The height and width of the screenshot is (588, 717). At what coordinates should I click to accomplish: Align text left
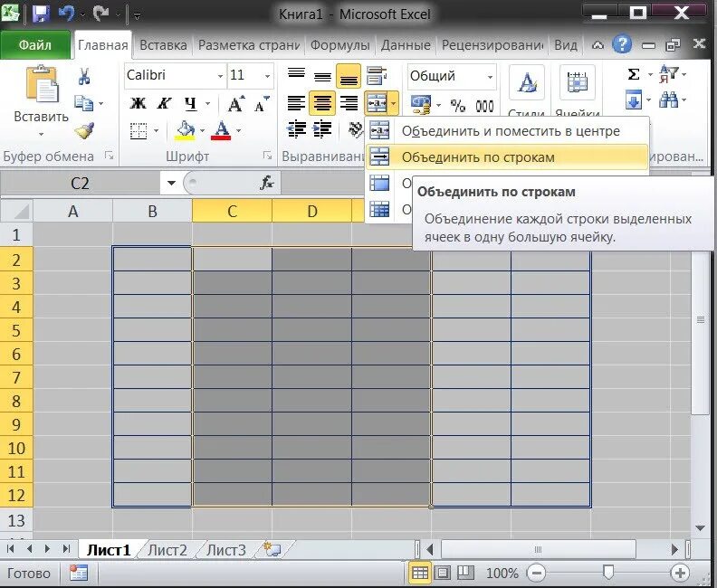tap(296, 103)
